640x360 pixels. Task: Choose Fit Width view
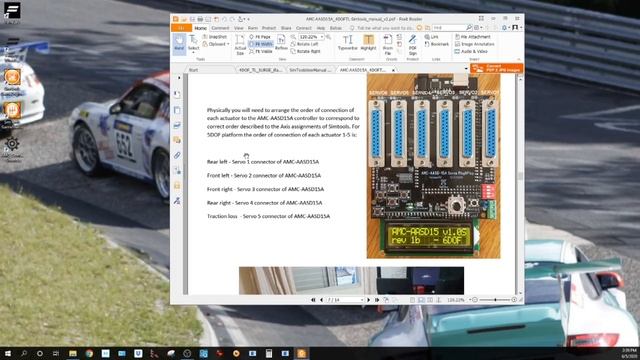(261, 44)
